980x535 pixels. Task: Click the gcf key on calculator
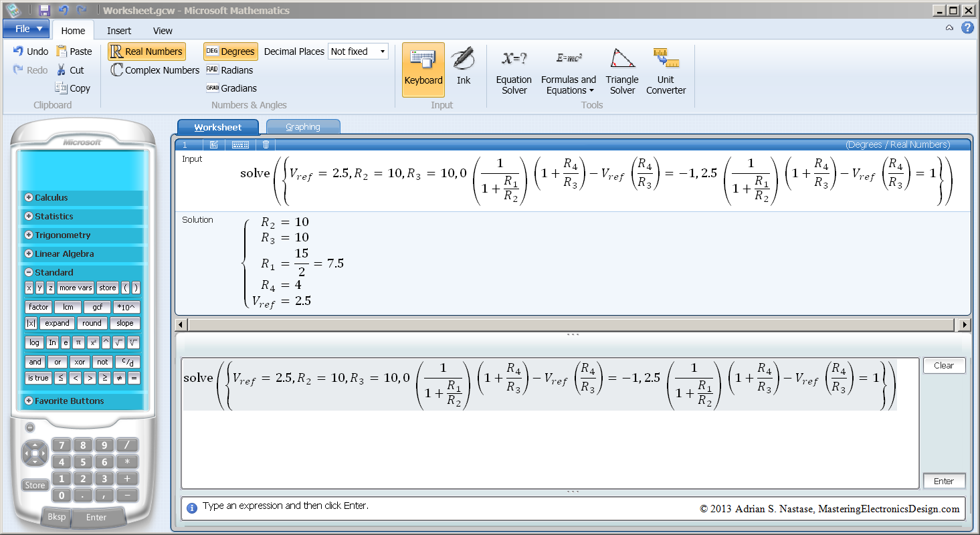(x=98, y=307)
